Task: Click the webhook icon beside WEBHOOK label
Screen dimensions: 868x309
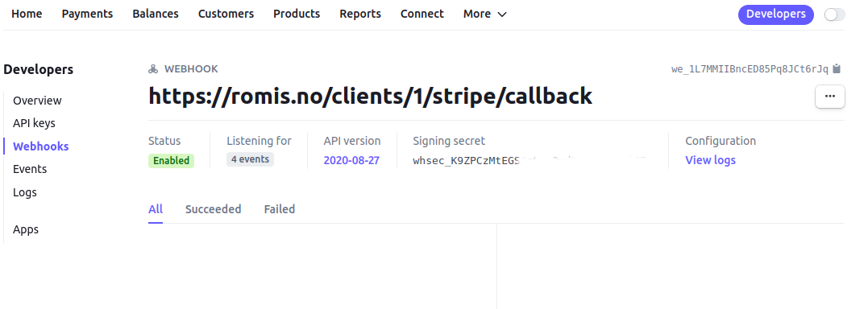Action: [153, 69]
